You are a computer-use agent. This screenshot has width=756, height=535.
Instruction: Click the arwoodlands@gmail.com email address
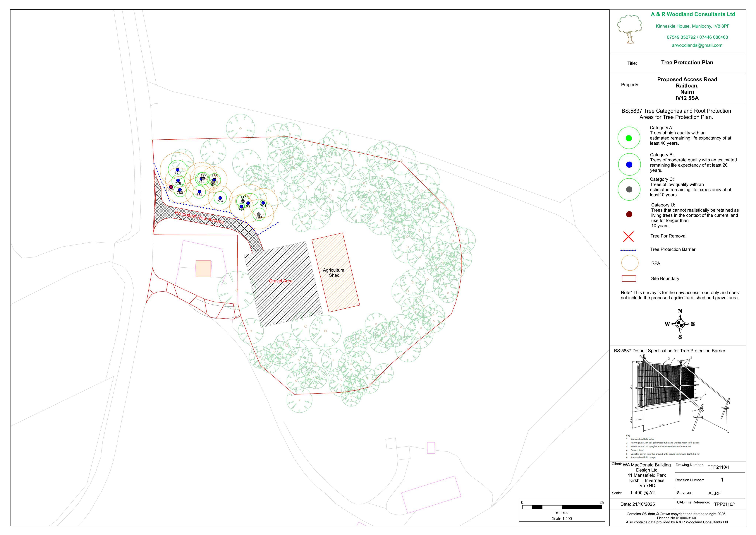[697, 45]
